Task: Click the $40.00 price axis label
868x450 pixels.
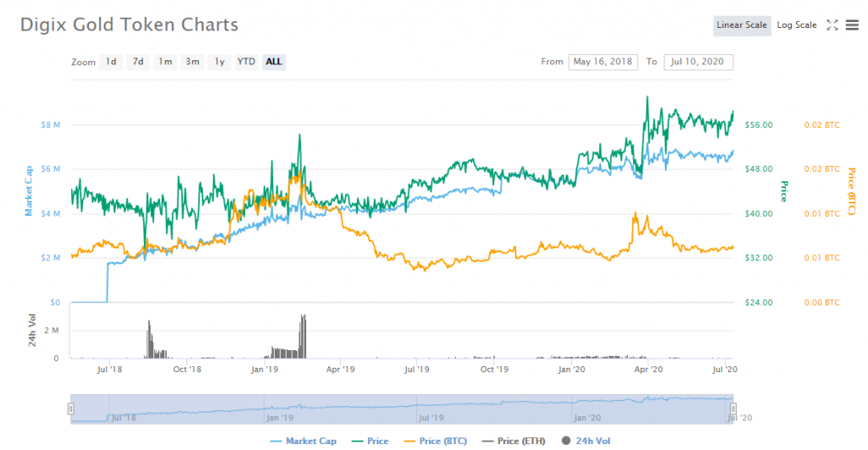Action: pyautogui.click(x=759, y=214)
